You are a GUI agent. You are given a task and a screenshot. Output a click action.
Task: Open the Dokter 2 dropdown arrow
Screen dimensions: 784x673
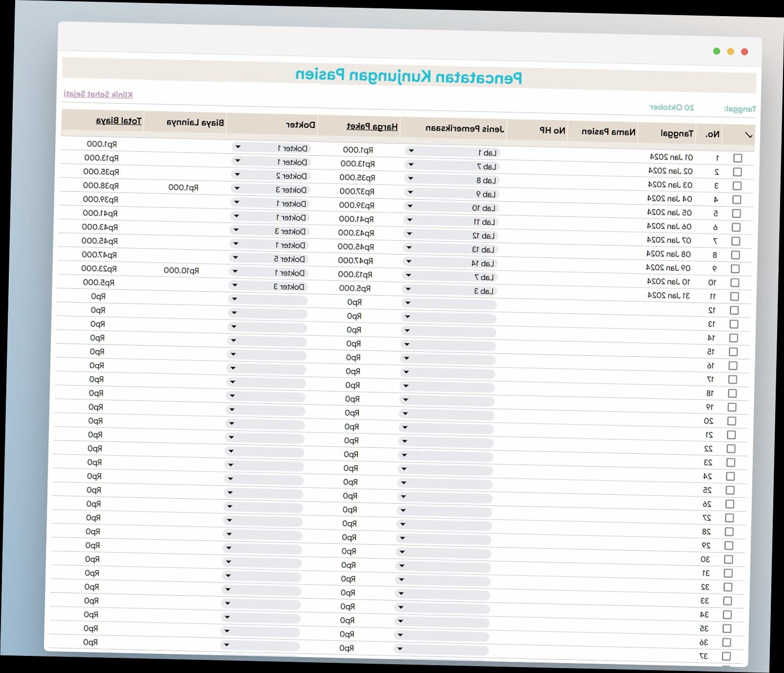click(237, 175)
